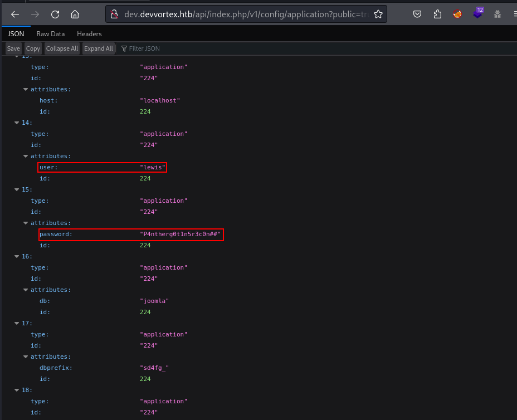The image size is (517, 420).
Task: Collapse JSON item 14
Action: [x=17, y=123]
